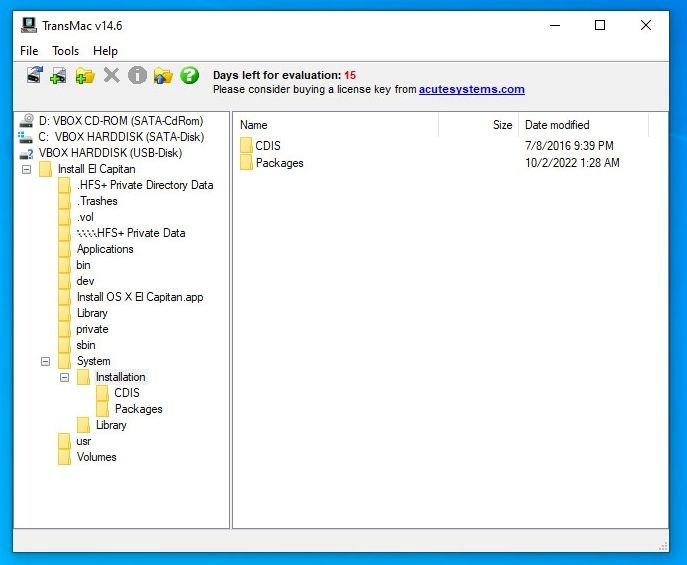This screenshot has height=565, width=687.
Task: Click the refresh drive list toolbar icon
Action: pyautogui.click(x=34, y=75)
